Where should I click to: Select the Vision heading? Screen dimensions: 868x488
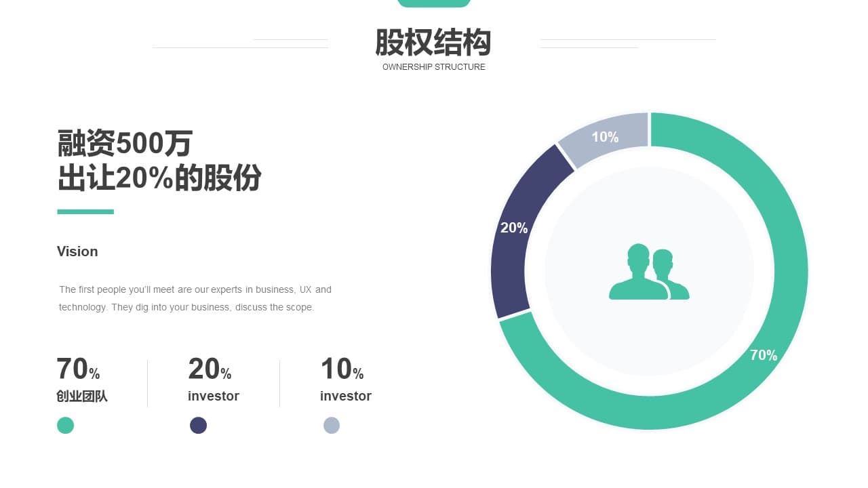point(77,251)
